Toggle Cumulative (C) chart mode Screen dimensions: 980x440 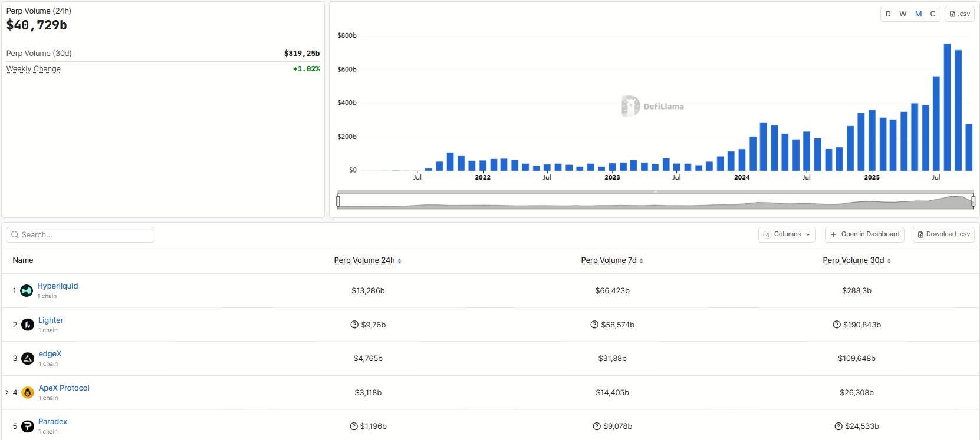click(x=933, y=14)
